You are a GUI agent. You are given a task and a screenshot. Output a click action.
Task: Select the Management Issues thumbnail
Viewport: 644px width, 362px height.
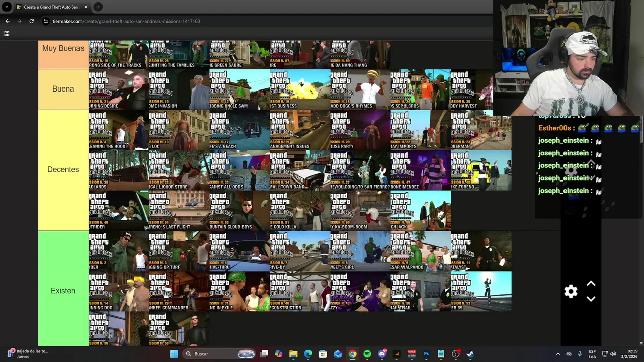point(300,130)
